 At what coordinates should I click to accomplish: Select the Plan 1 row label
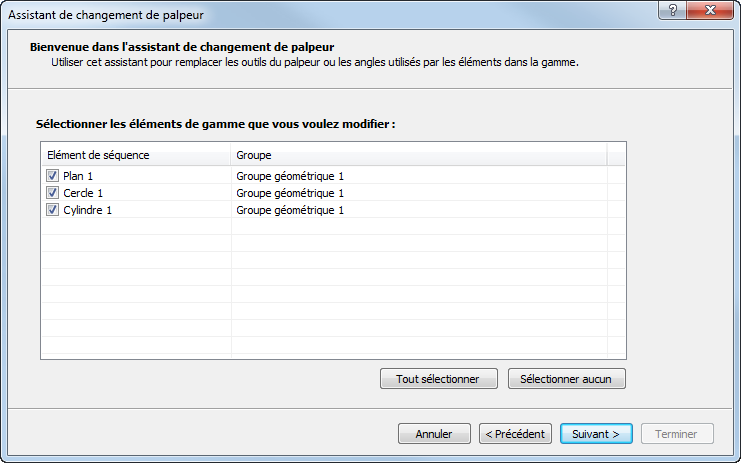pyautogui.click(x=78, y=176)
